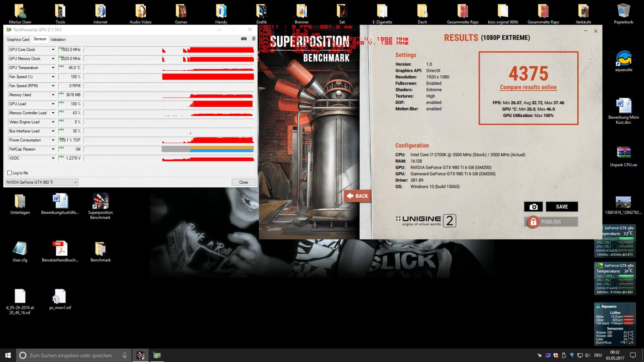This screenshot has width=644, height=362.
Task: Expand the Power Consumption sensor dropdown
Action: click(53, 140)
